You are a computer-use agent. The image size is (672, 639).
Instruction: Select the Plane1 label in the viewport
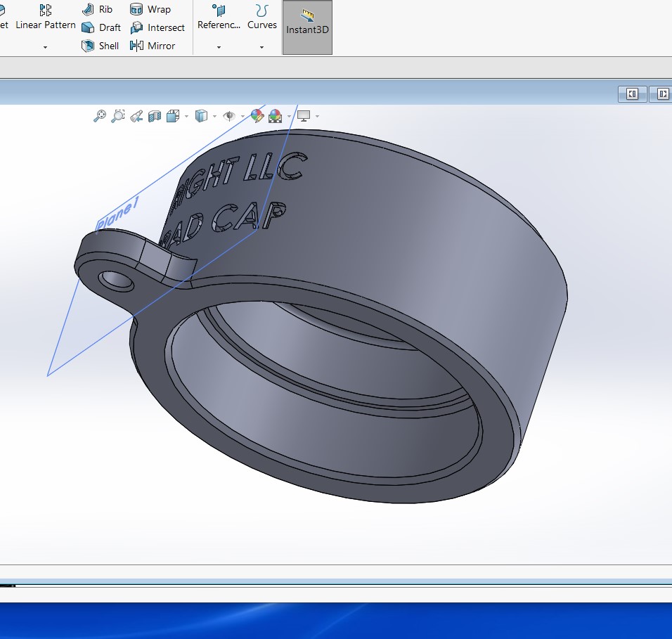tap(118, 213)
